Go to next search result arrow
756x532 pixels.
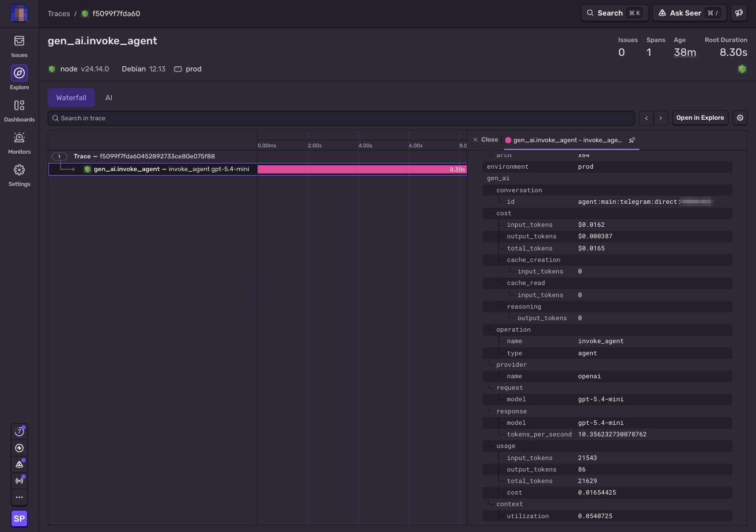[661, 118]
